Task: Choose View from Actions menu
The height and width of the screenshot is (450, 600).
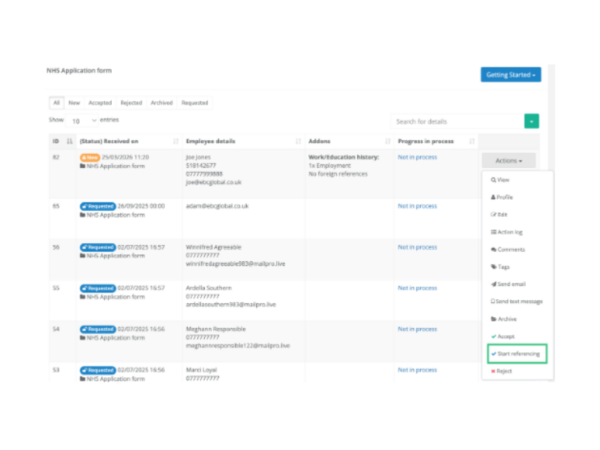Action: coord(500,180)
